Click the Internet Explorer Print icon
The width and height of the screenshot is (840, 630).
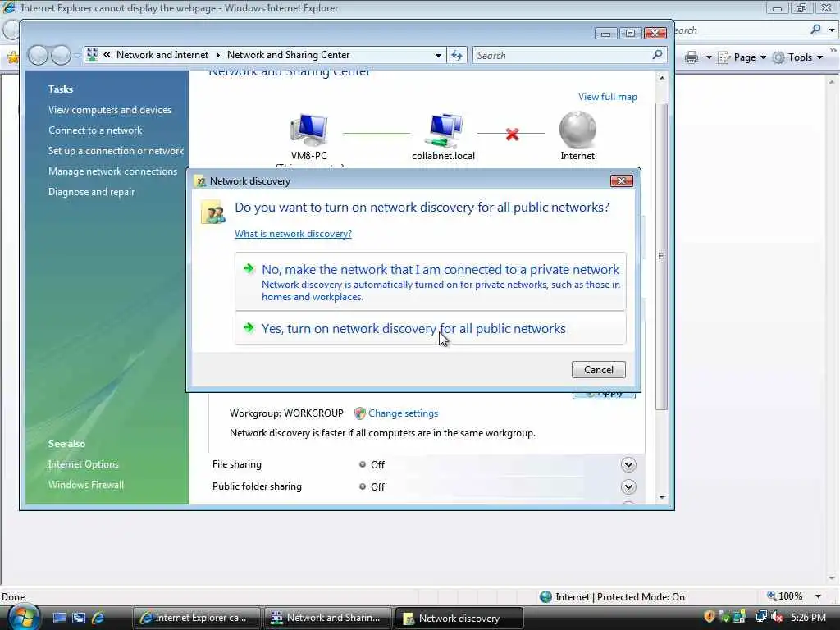[692, 57]
